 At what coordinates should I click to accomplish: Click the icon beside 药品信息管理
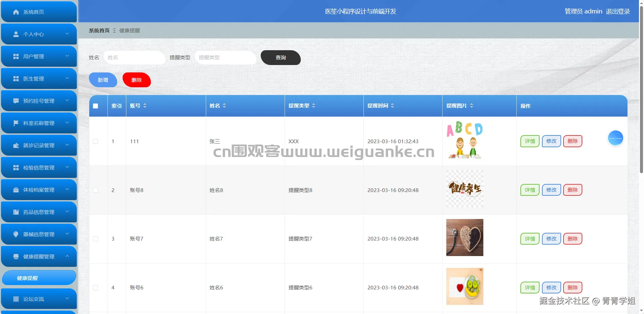coord(16,212)
